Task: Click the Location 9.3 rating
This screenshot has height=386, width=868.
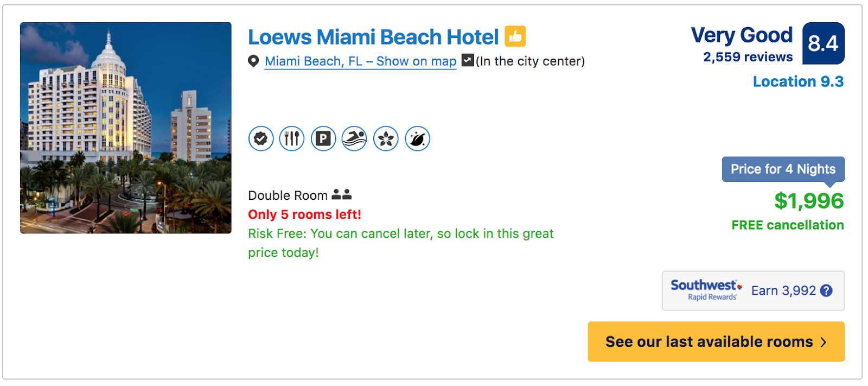Action: 797,81
